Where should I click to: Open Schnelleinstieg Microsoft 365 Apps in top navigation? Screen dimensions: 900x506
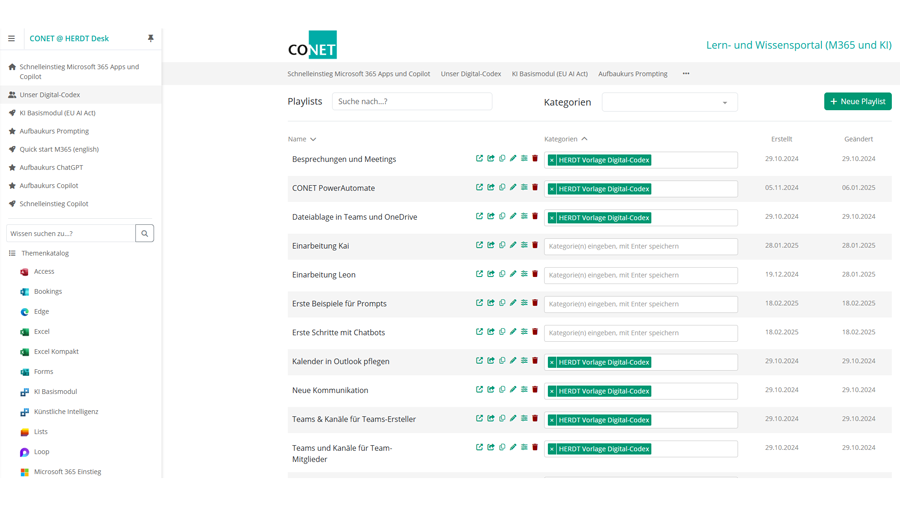click(359, 73)
